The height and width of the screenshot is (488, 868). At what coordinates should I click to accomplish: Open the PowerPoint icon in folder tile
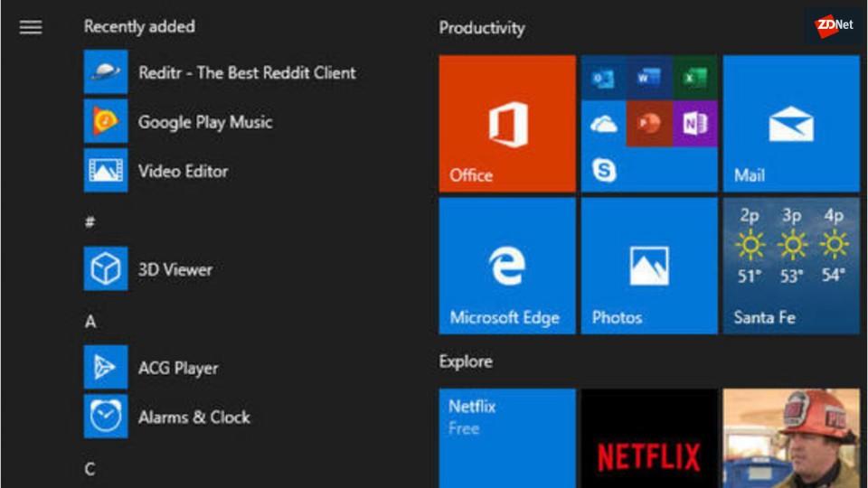649,124
